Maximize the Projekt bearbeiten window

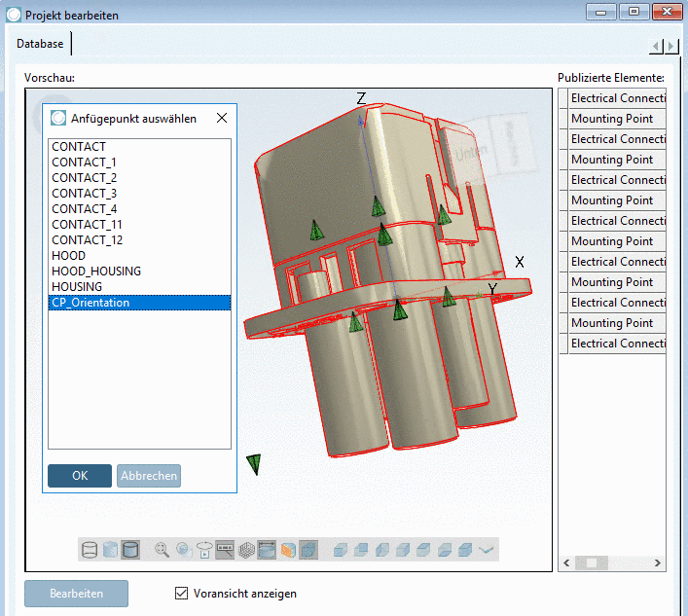point(634,12)
